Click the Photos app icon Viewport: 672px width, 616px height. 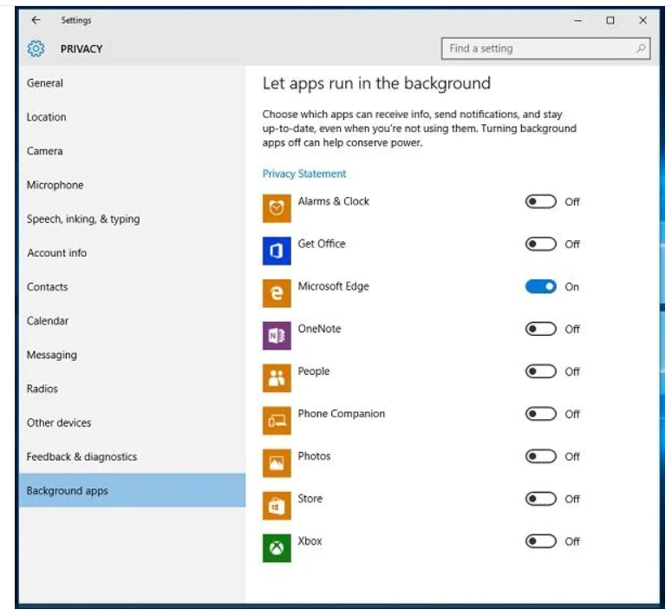pyautogui.click(x=277, y=463)
